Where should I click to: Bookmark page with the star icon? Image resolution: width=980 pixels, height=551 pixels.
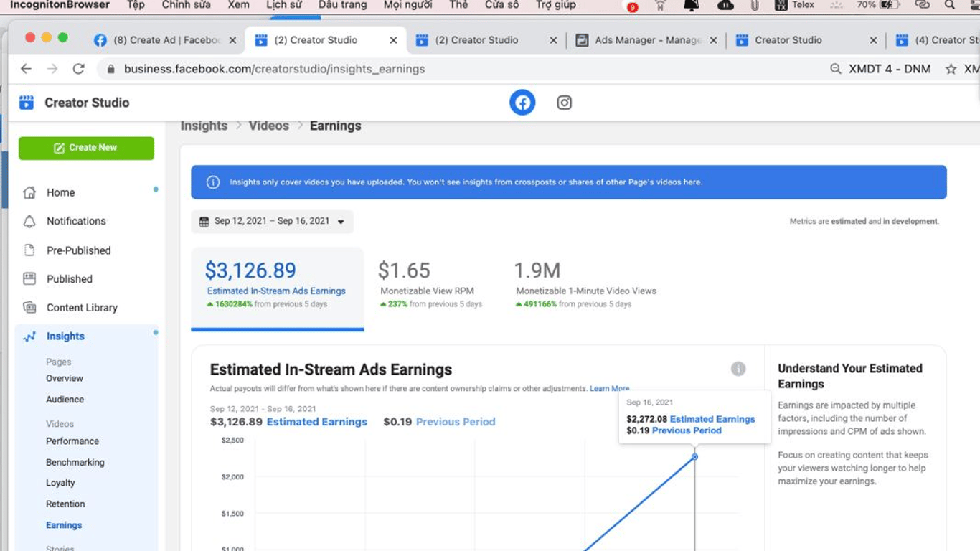coord(951,69)
